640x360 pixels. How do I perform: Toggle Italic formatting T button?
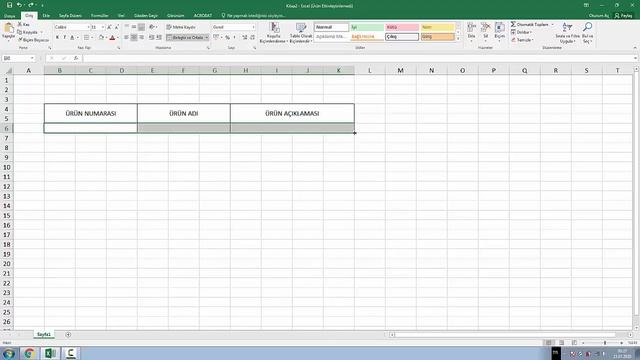[x=64, y=37]
